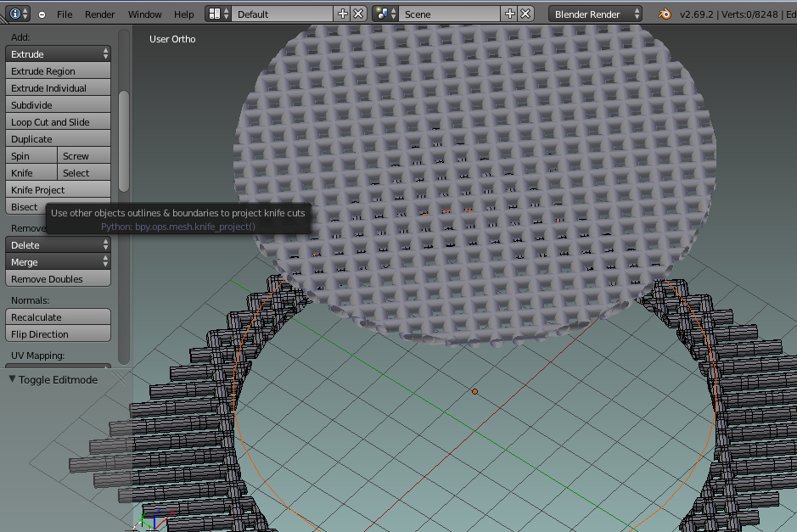This screenshot has width=797, height=532.
Task: Open the Merge dropdown
Action: 58,261
